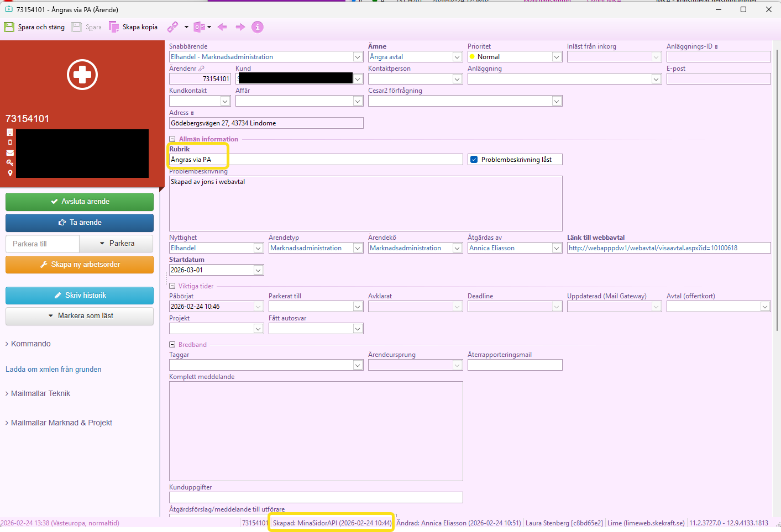Click the envelope icon in red panel
The width and height of the screenshot is (781, 532).
click(10, 153)
